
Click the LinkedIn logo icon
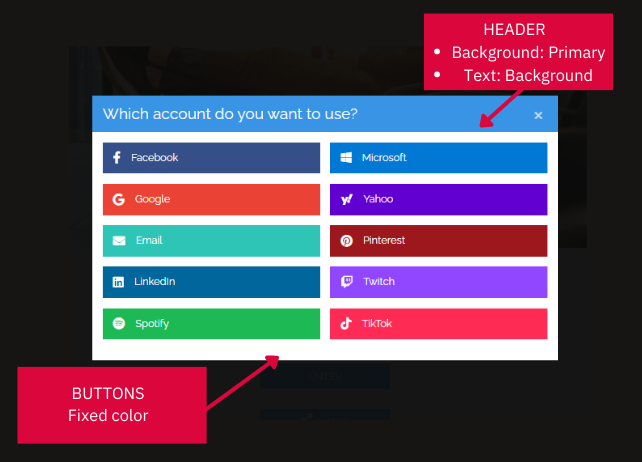pyautogui.click(x=118, y=282)
